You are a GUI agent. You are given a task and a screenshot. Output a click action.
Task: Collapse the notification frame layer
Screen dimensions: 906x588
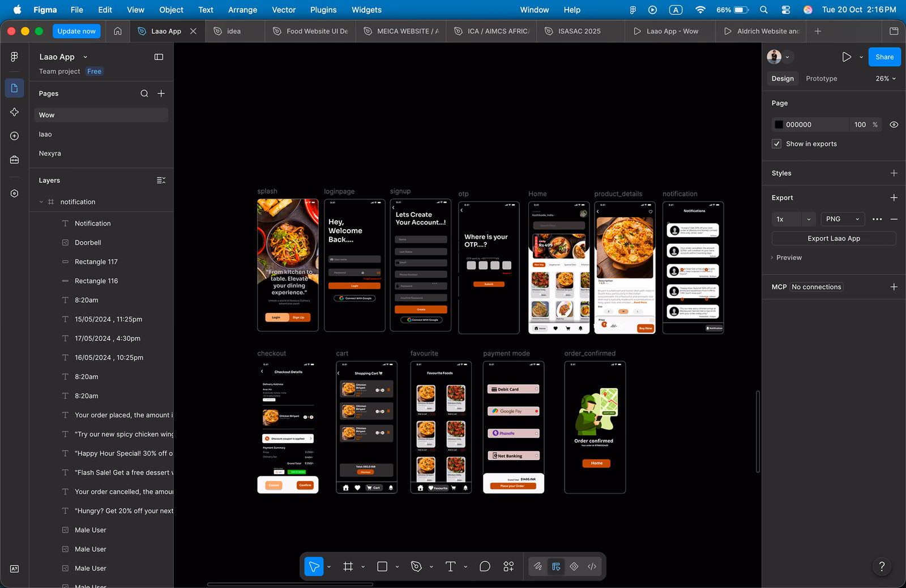[x=41, y=202]
